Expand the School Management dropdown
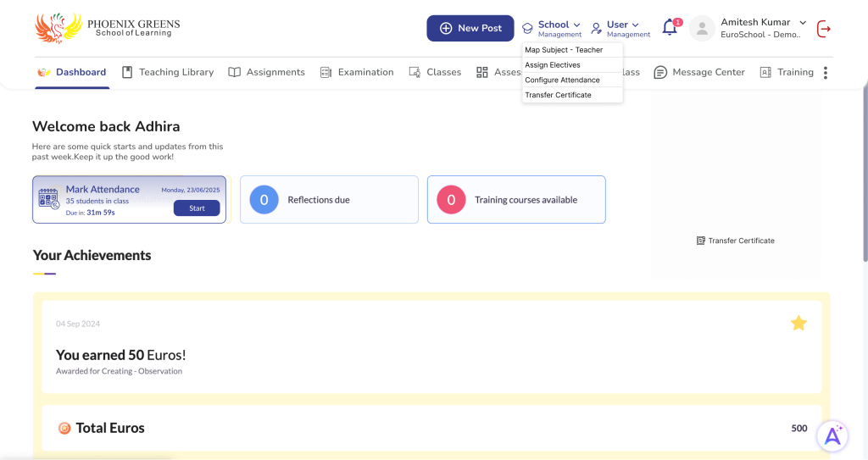868x460 pixels. [x=553, y=28]
